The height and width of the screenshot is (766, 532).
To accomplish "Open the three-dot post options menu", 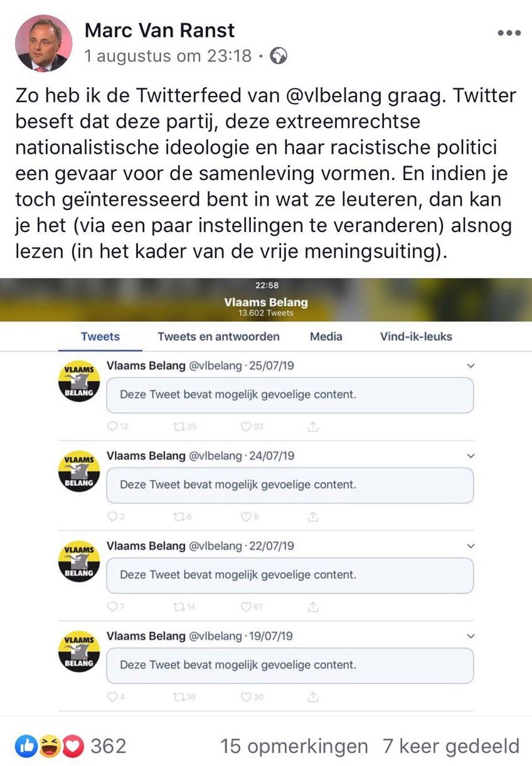I will (x=509, y=33).
